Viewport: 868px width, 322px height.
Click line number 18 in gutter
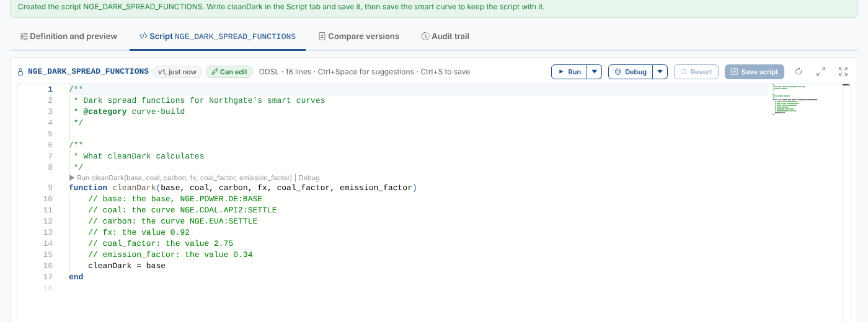click(48, 288)
